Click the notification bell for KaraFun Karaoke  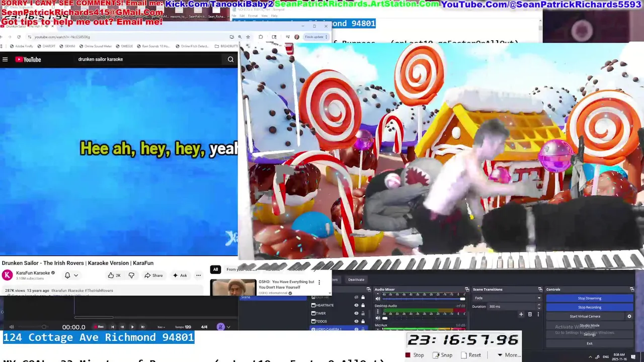click(x=67, y=275)
